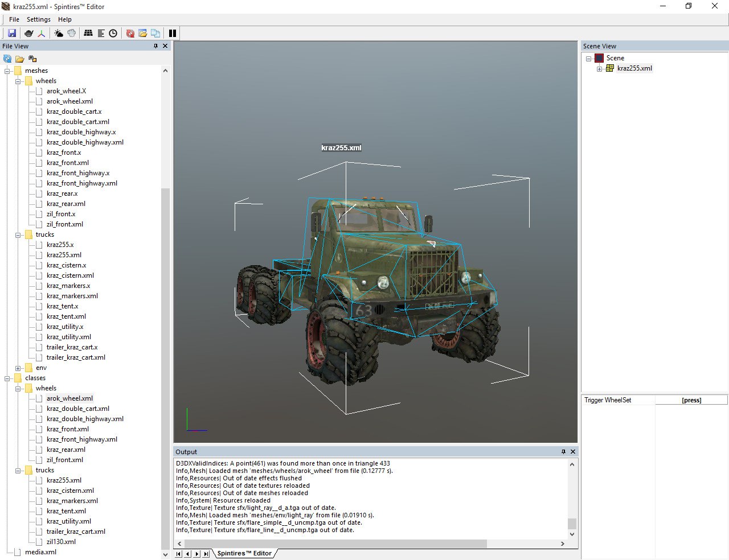Close the File View panel
Viewport: 729px width, 560px height.
pos(165,46)
